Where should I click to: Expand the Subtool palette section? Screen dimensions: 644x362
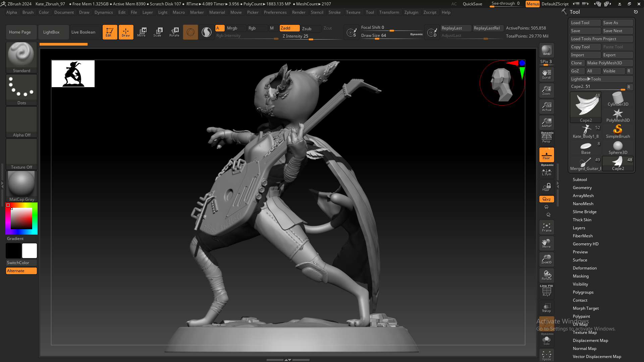(580, 180)
